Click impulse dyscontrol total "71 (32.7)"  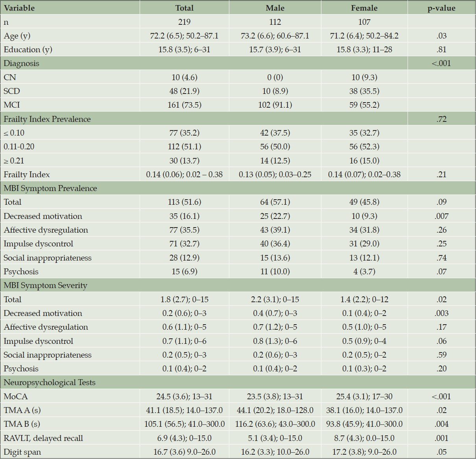coord(184,244)
